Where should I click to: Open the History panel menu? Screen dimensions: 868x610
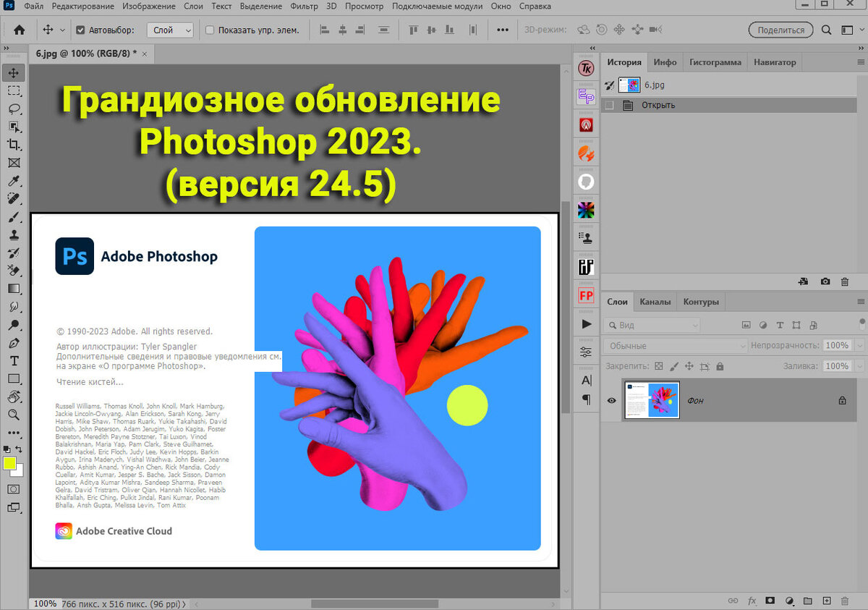point(860,62)
